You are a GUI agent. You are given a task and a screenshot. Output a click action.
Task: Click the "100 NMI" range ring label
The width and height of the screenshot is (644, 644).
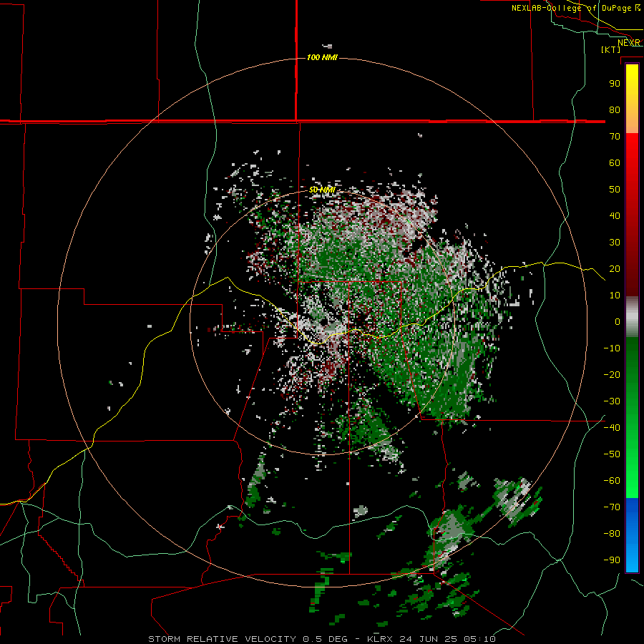[x=322, y=57]
